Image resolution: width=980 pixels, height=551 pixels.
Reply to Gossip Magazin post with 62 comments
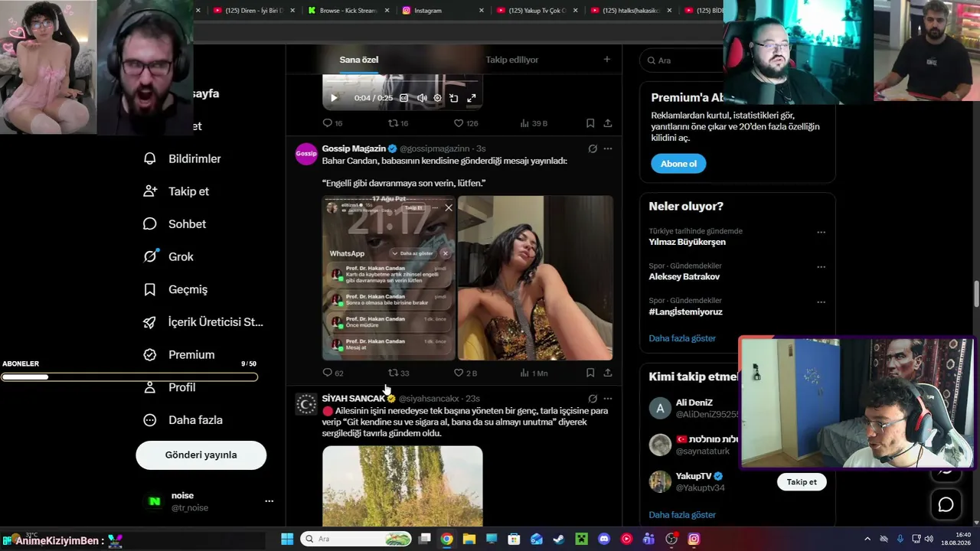click(x=333, y=373)
